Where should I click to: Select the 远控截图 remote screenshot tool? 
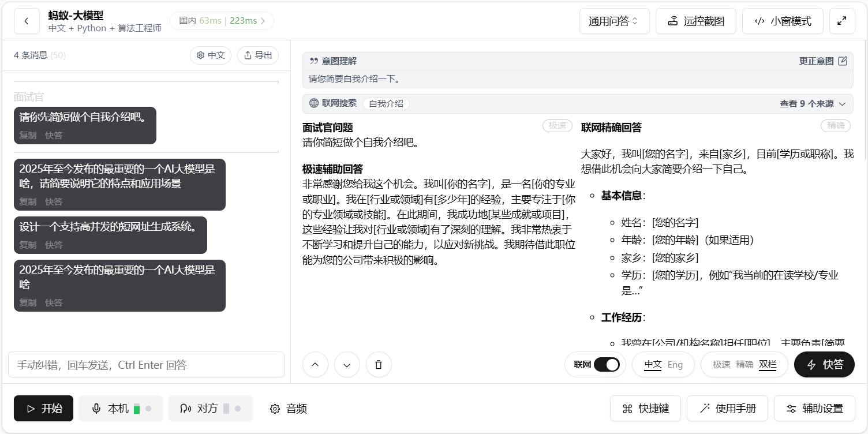[696, 21]
